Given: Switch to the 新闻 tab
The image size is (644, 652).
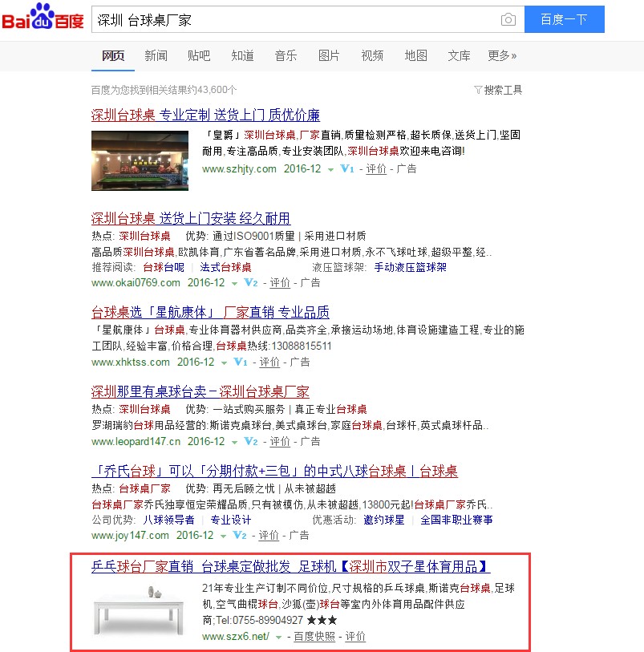Looking at the screenshot, I should coord(156,55).
